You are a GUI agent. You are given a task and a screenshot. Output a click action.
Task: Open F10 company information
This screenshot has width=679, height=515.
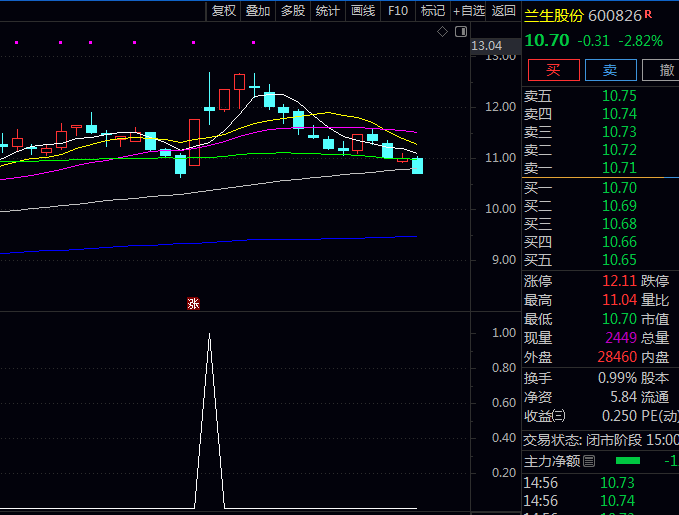tap(398, 11)
